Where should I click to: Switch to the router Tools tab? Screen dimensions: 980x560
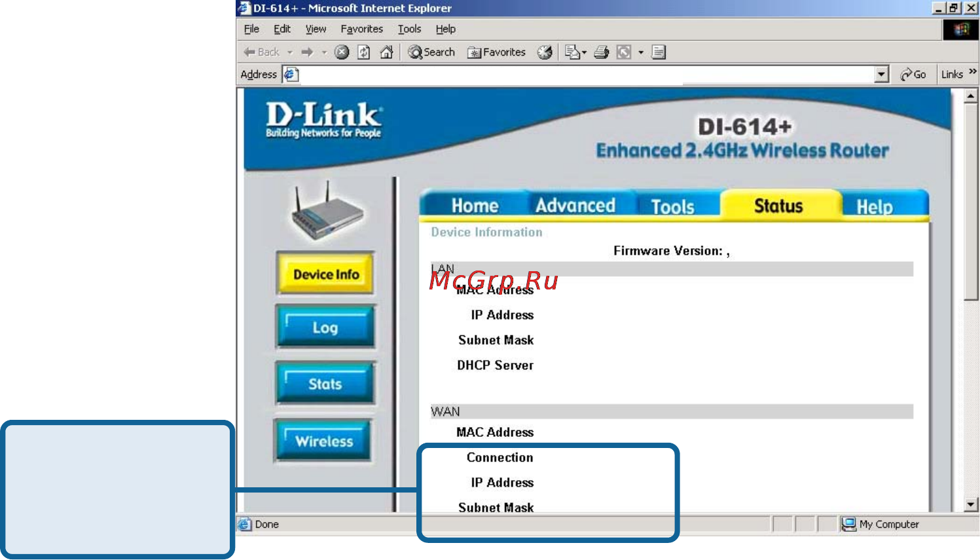click(x=672, y=206)
